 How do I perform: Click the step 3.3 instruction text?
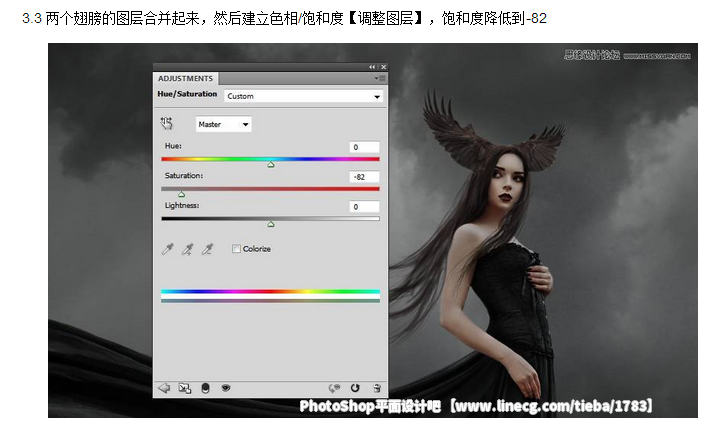point(284,18)
